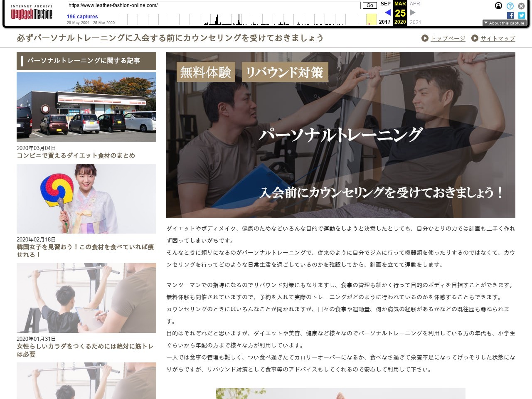Select SEP month in capture navigation
Screen dimensions: 532x399
point(385,4)
